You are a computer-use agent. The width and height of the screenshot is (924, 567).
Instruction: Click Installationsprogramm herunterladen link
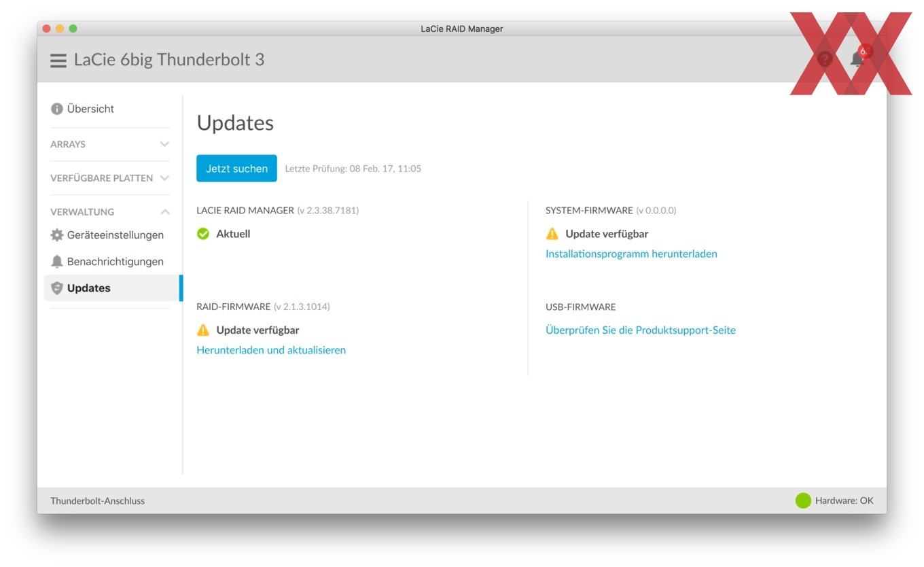point(631,254)
